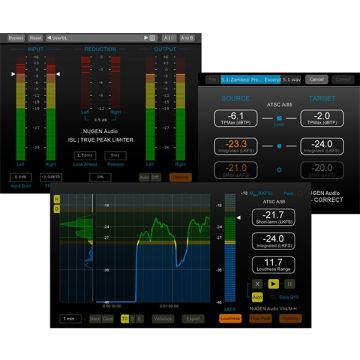360x360 pixels.
Task: Open the Options tab in VisLM
Action: coord(290,319)
